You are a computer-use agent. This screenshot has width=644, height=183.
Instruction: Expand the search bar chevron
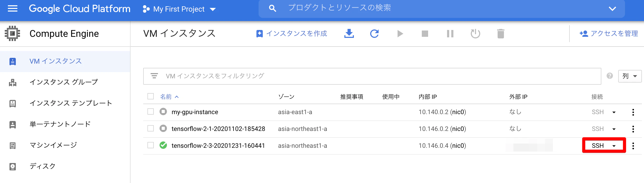(612, 9)
